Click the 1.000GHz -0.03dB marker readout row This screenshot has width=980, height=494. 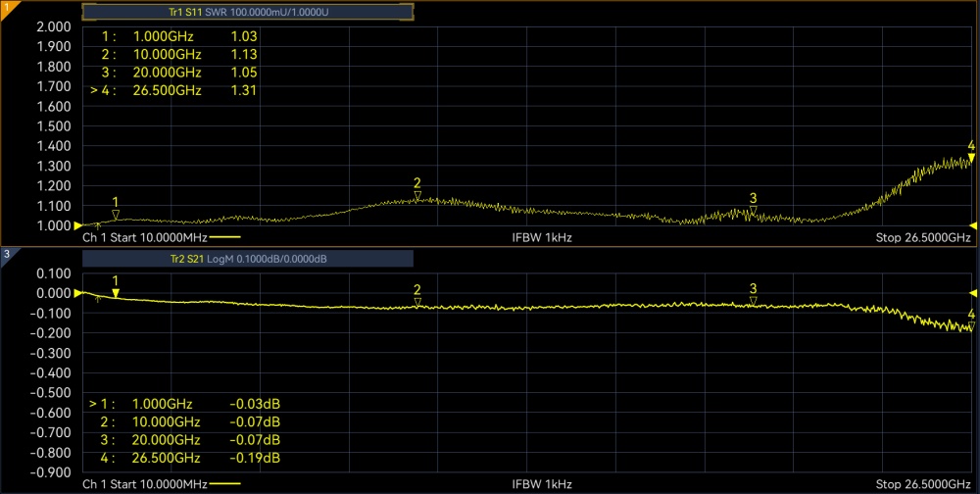[184, 404]
